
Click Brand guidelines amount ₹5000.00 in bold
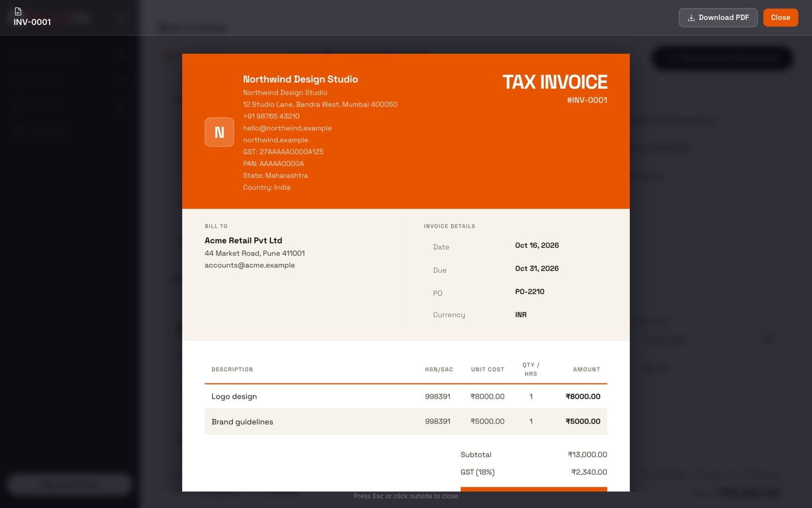[583, 421]
